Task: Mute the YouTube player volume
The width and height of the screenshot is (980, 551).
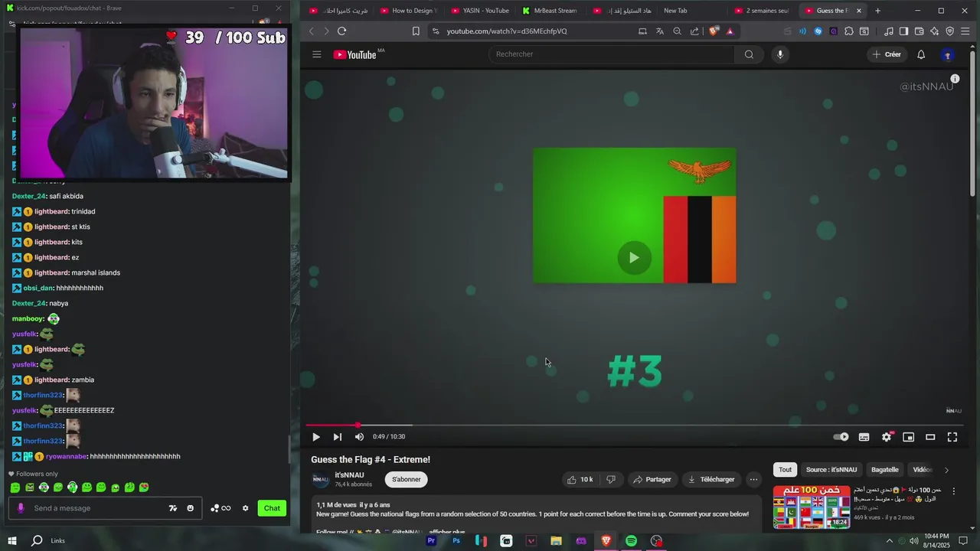Action: pyautogui.click(x=359, y=437)
